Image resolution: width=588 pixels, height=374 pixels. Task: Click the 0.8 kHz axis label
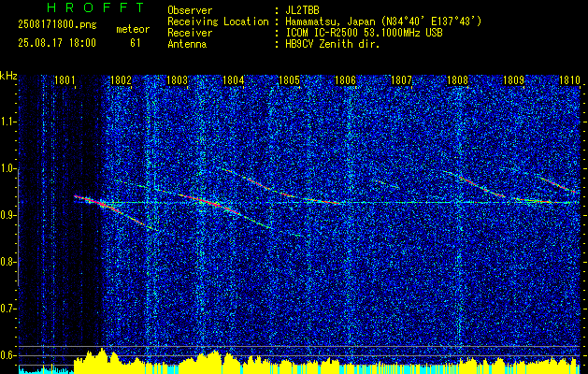point(8,262)
